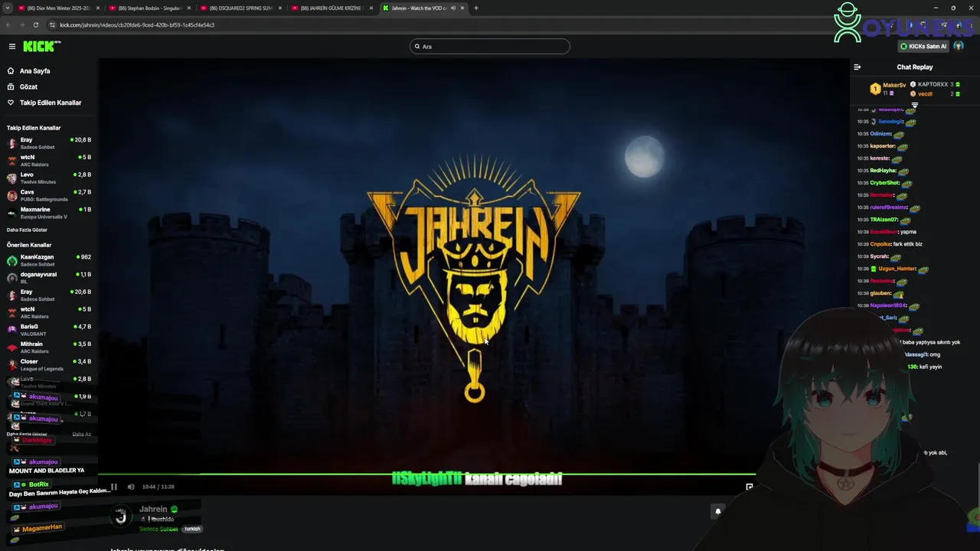Viewport: 980px width, 551px height.
Task: Click TRAizen07 username in chat
Action: pos(884,220)
